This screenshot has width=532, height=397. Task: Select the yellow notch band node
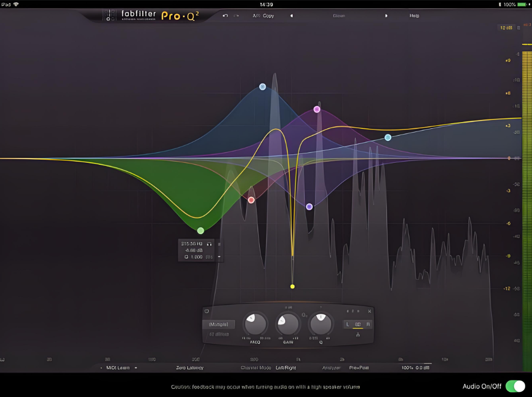coord(293,286)
